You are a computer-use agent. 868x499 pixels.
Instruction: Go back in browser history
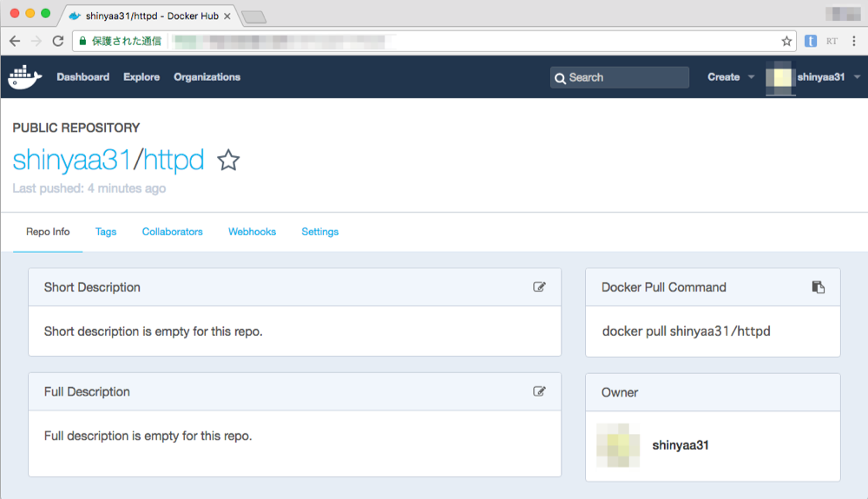click(x=15, y=41)
